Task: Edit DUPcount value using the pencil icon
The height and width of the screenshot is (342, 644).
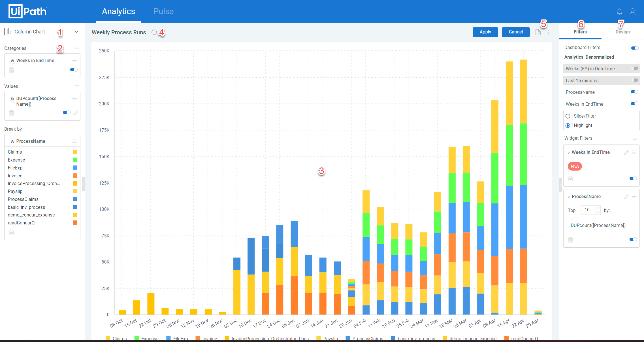Action: click(76, 113)
